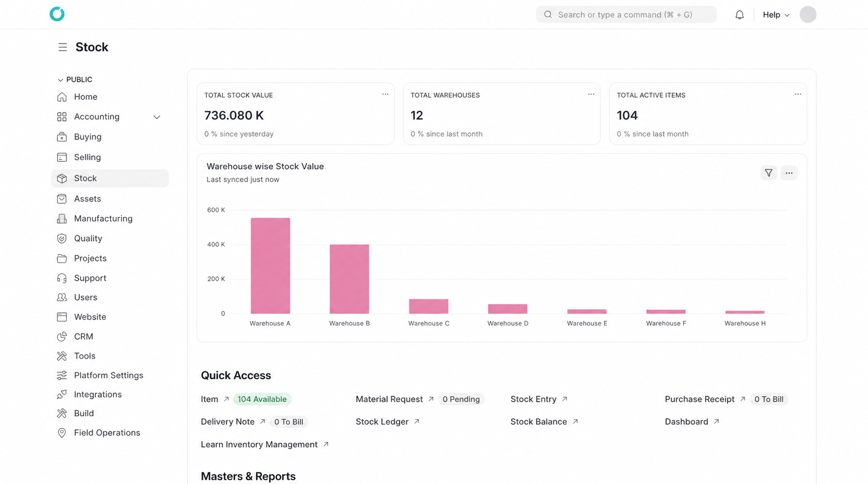
Task: Open the Platform Settings workspace
Action: point(110,375)
